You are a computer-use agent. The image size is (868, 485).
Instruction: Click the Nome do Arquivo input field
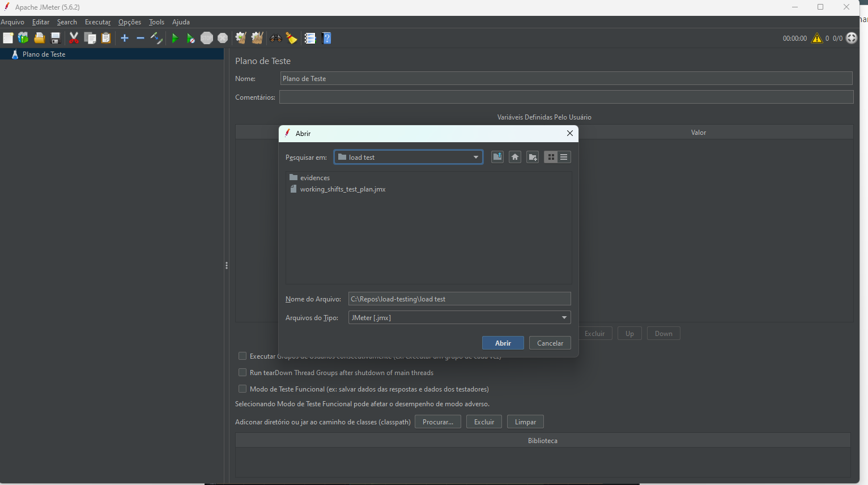click(x=459, y=299)
